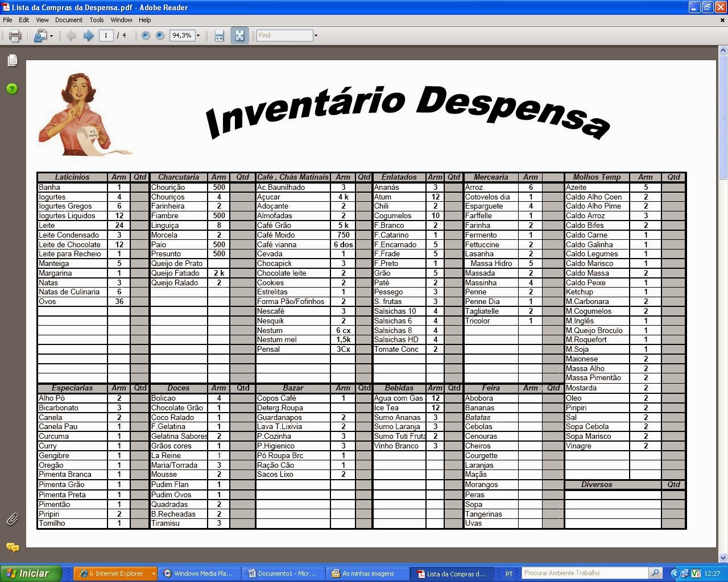Close the document with the menu bar X
Viewport: 728px width, 582px height.
723,20
